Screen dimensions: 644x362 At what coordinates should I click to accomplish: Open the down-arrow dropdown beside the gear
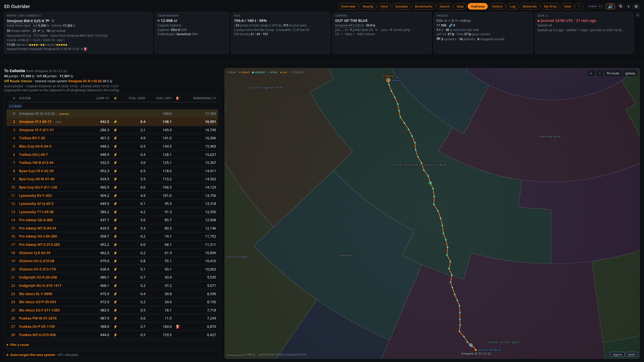point(628,7)
